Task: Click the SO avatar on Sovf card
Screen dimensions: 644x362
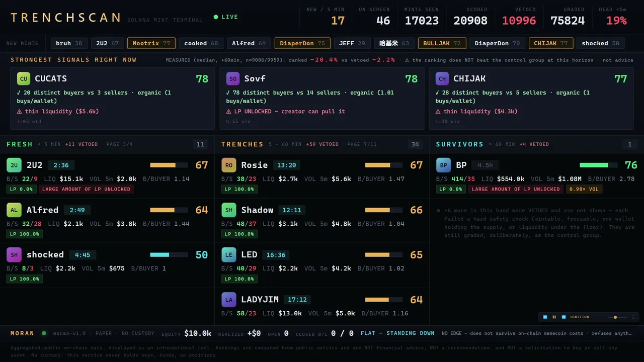Action: point(233,78)
